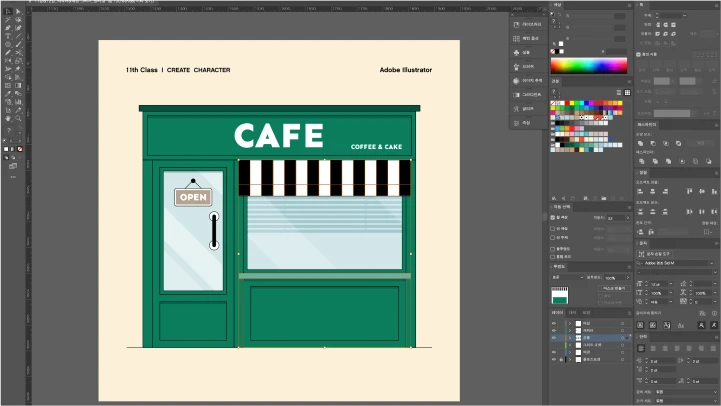The width and height of the screenshot is (721, 406).
Task: Open the blending mode dropdown in Transparency panel
Action: 567,278
